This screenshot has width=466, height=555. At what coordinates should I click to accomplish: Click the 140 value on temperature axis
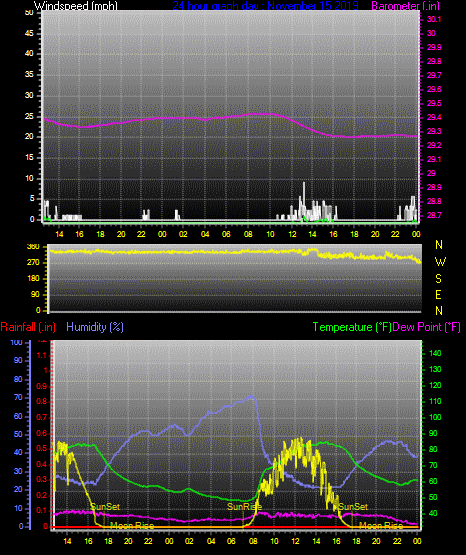(x=435, y=353)
